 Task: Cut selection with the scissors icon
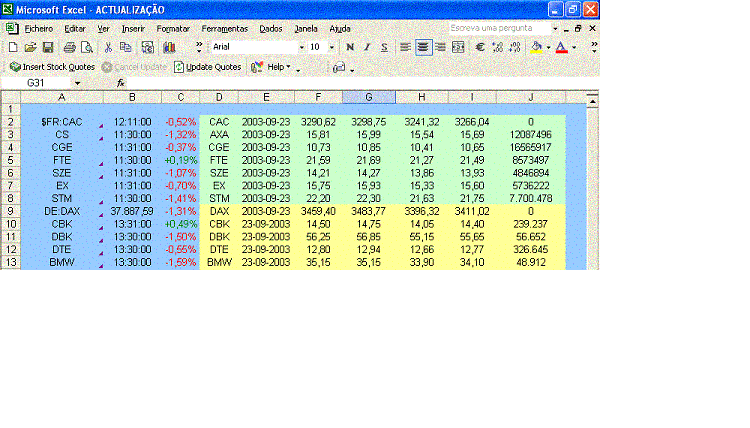pyautogui.click(x=108, y=47)
